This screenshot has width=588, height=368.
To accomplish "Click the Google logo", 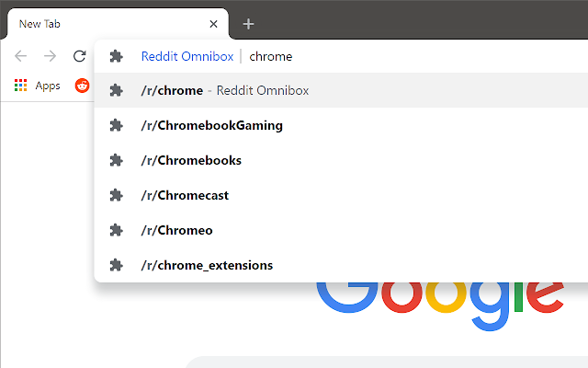I will tap(441, 299).
